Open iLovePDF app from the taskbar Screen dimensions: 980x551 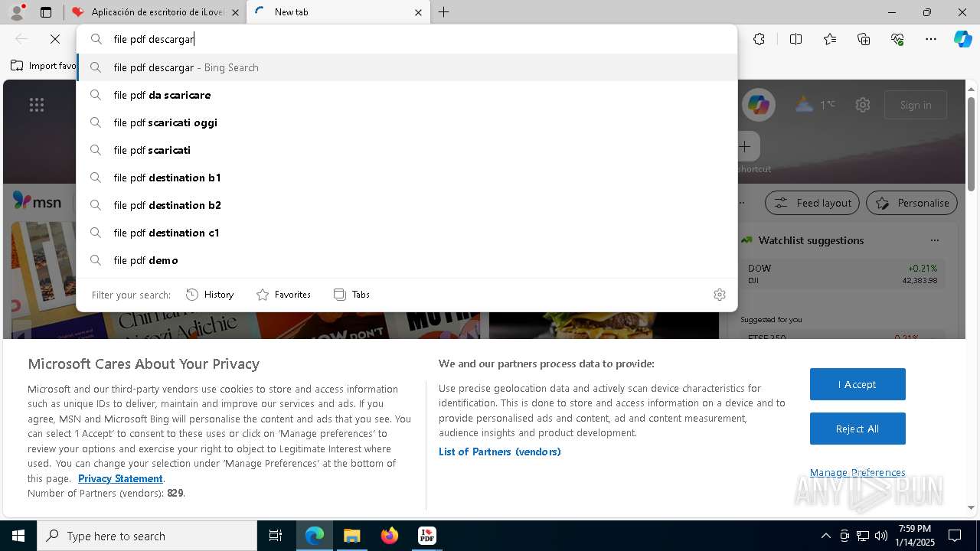(426, 536)
